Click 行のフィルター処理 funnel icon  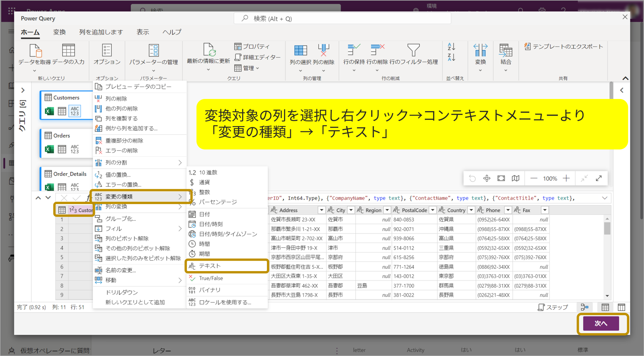coord(413,50)
